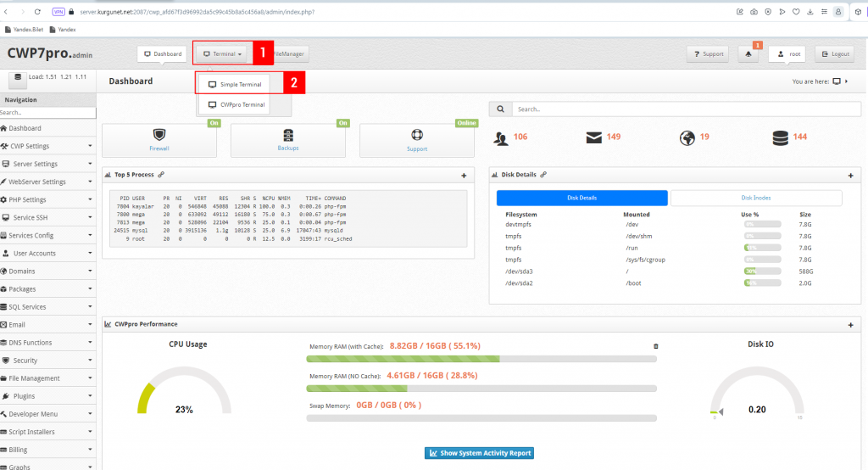The height and width of the screenshot is (470, 868).
Task: Click the email envelope icon showing 149
Action: tap(594, 137)
